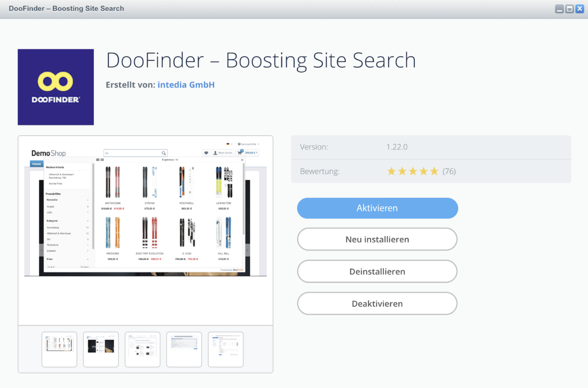Viewport: 588px width, 388px height.
Task: Select the first ski grid thumbnail
Action: click(59, 349)
